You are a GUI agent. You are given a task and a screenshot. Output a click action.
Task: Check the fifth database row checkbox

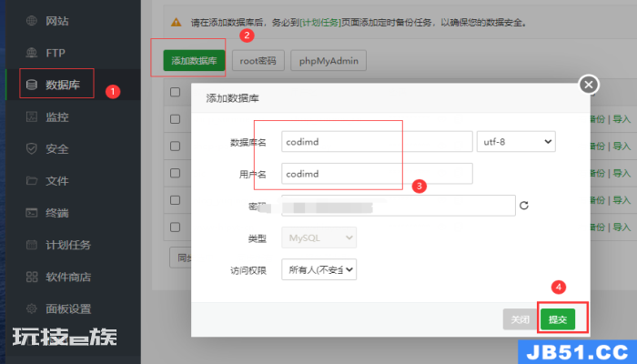(x=175, y=227)
